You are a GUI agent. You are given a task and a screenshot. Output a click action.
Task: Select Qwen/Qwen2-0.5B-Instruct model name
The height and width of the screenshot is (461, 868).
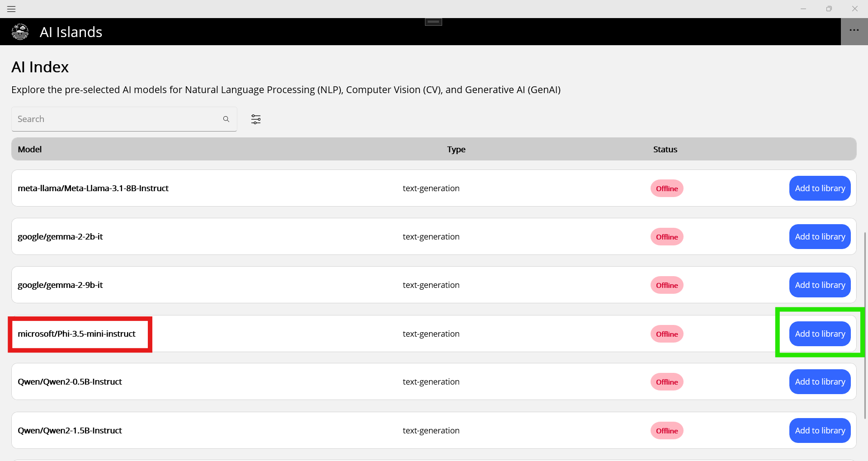[70, 381]
